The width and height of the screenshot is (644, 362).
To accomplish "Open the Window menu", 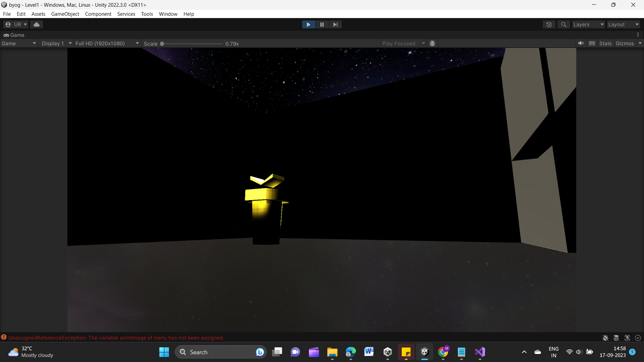I will (168, 14).
